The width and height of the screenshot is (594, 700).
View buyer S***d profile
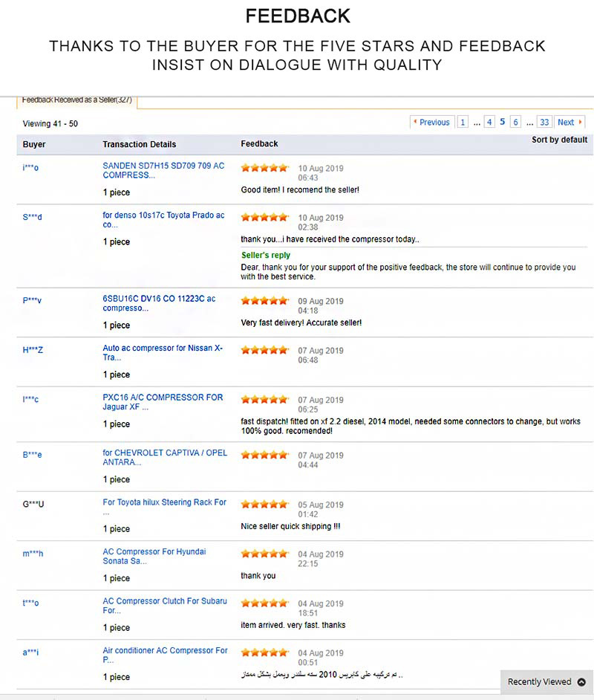tap(32, 217)
